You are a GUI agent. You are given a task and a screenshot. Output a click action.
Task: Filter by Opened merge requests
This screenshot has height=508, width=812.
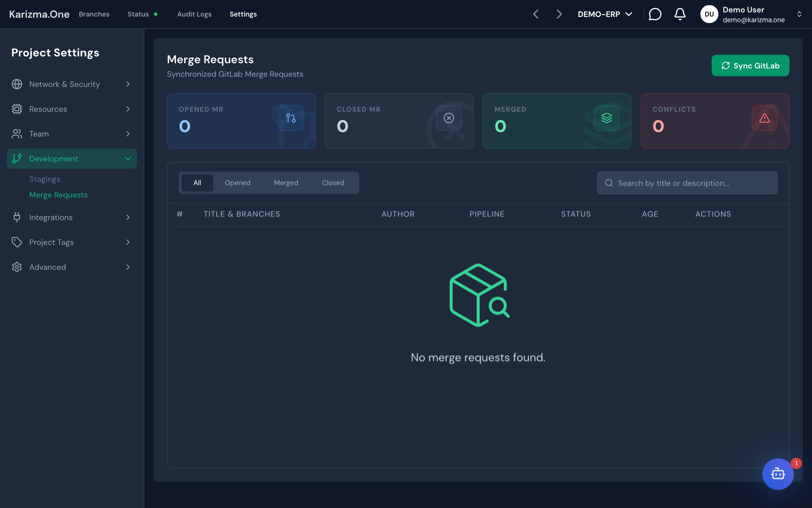point(238,183)
